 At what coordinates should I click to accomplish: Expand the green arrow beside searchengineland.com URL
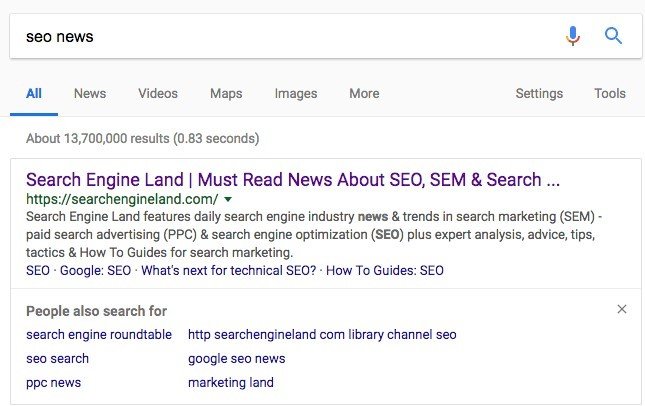228,200
